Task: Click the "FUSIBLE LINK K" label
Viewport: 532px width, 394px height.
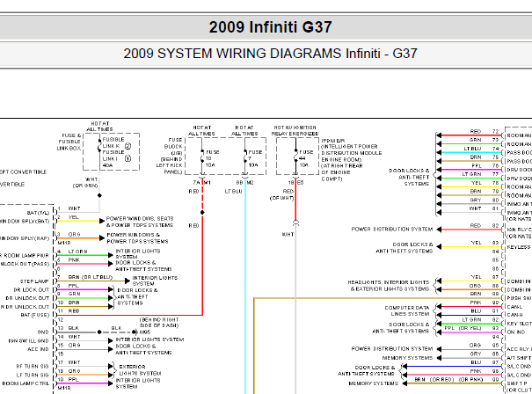Action: (x=113, y=142)
